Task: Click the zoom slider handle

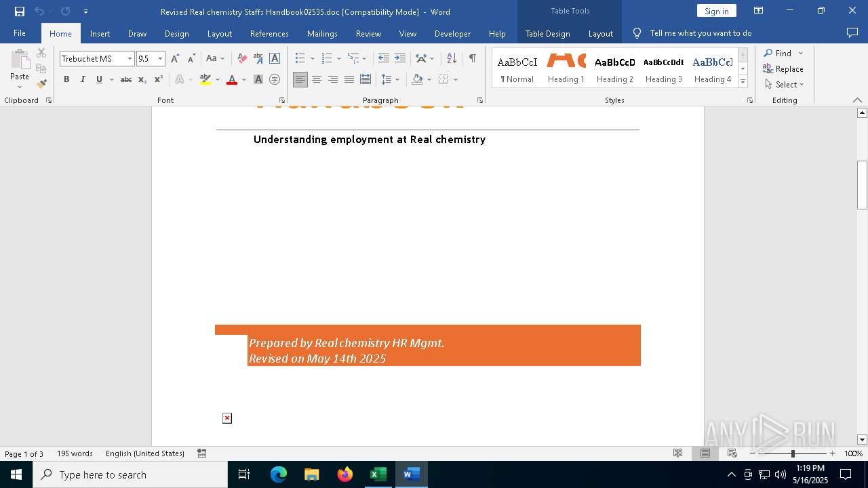Action: [x=793, y=453]
